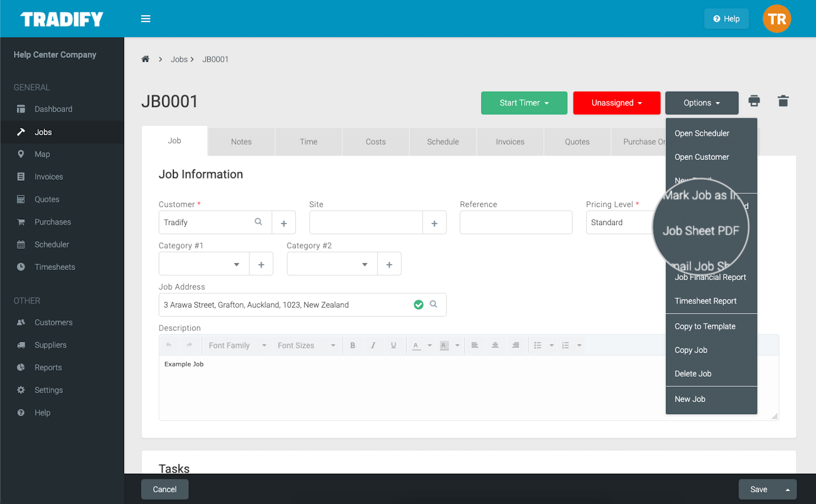Click the printer icon next to Options
Screen dimensions: 816x504
click(754, 101)
